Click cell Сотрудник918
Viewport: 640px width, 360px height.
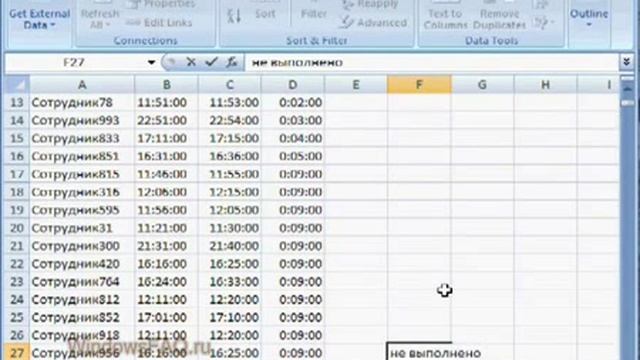[x=82, y=335]
